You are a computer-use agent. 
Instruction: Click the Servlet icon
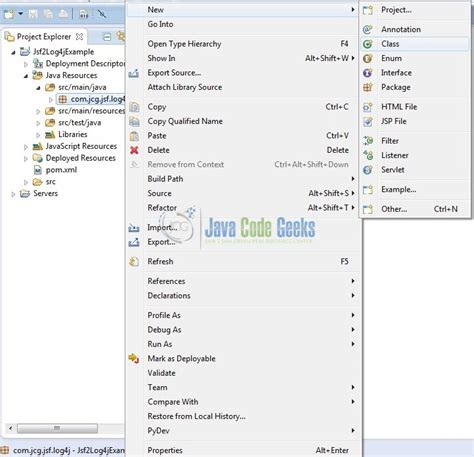tap(367, 170)
